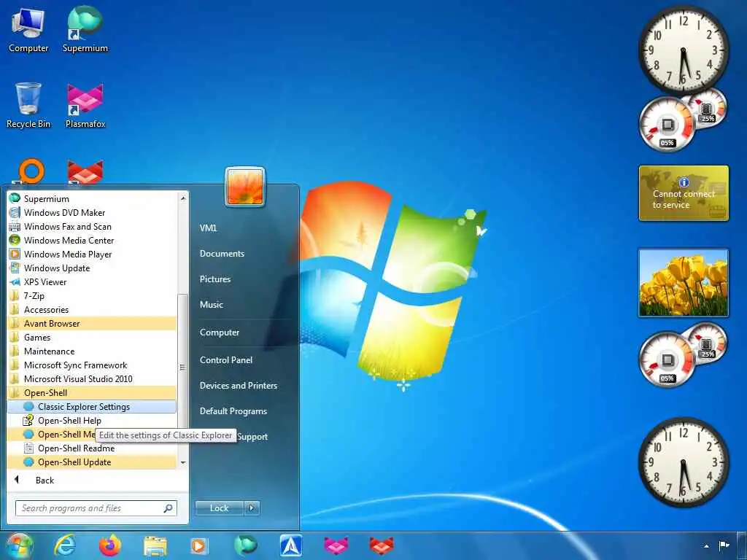Launch Internet Explorer from the taskbar

[65, 545]
